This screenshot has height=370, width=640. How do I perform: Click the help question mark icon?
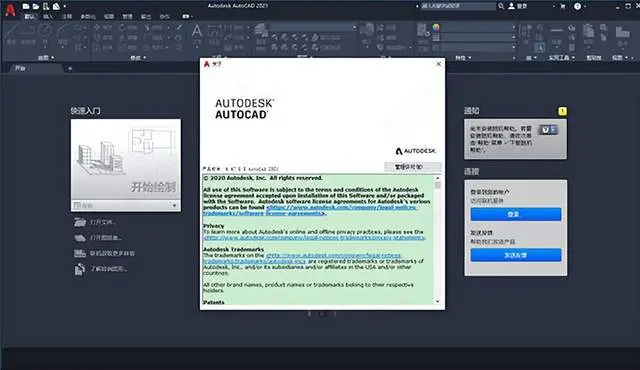[578, 6]
